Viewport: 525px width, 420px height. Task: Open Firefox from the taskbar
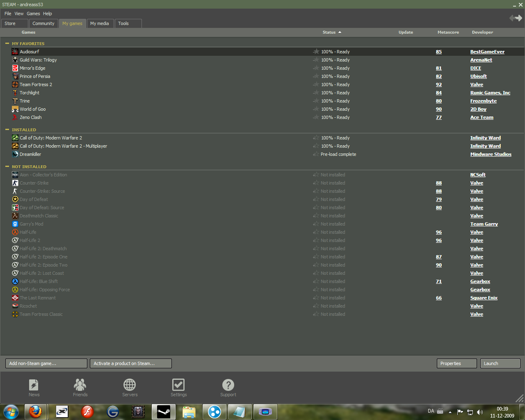[x=36, y=411]
